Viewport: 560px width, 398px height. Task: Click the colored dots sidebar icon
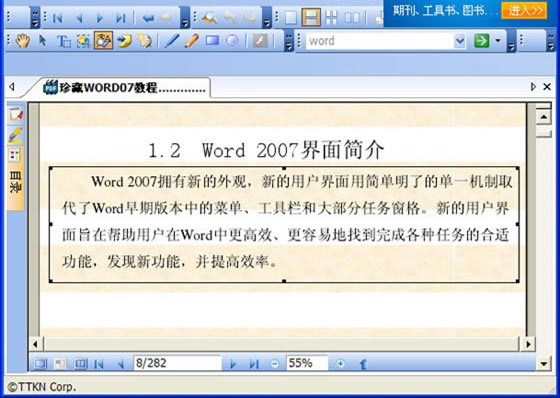[14, 155]
